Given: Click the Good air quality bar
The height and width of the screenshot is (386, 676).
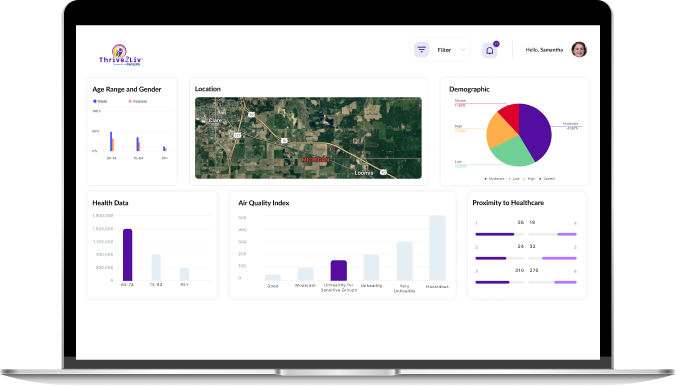Looking at the screenshot, I should (272, 278).
